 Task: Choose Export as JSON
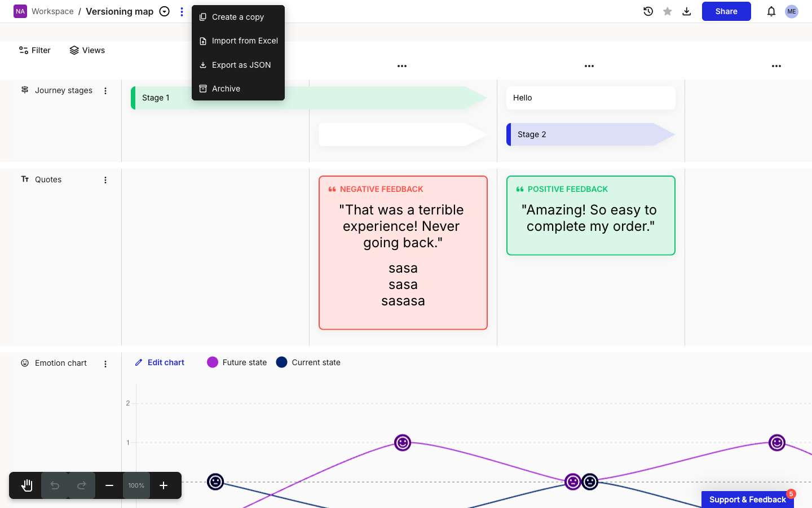point(238,65)
